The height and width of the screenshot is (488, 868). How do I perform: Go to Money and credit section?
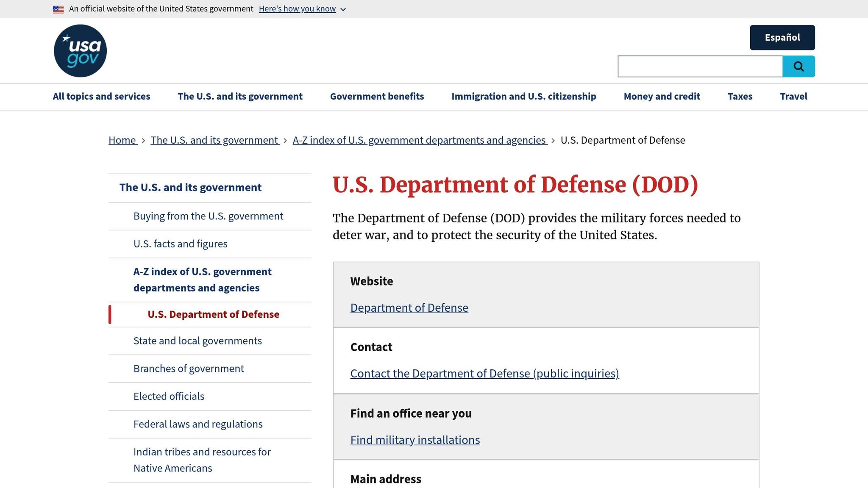[662, 97]
